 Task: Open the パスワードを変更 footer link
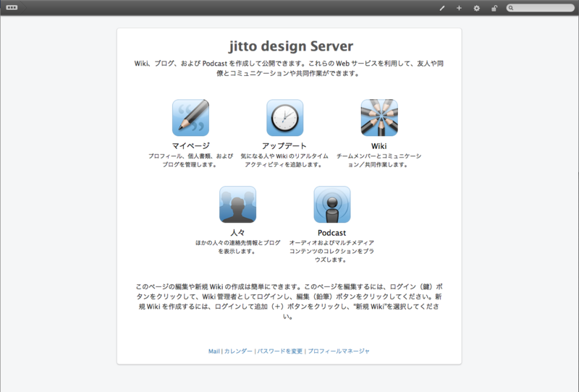280,351
